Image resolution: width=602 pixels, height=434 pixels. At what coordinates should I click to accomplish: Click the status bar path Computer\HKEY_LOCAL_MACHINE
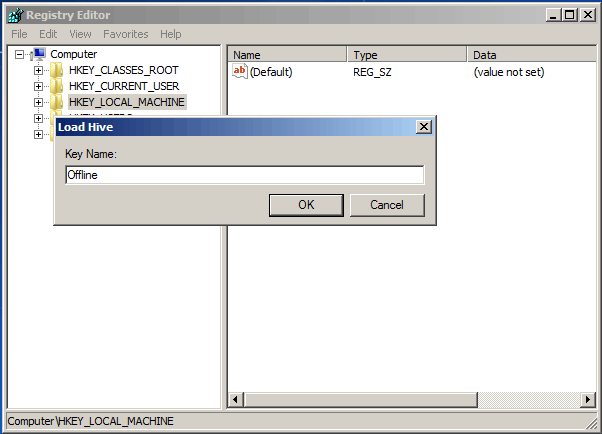[x=91, y=421]
